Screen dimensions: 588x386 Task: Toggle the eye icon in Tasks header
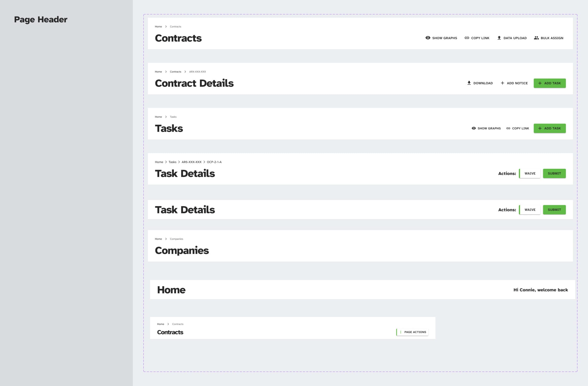[474, 128]
